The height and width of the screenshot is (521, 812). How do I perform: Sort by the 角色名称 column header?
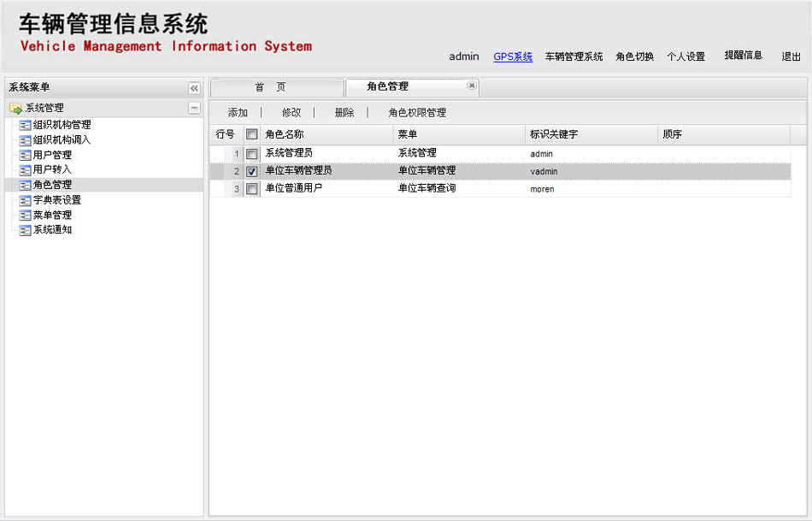(x=285, y=134)
